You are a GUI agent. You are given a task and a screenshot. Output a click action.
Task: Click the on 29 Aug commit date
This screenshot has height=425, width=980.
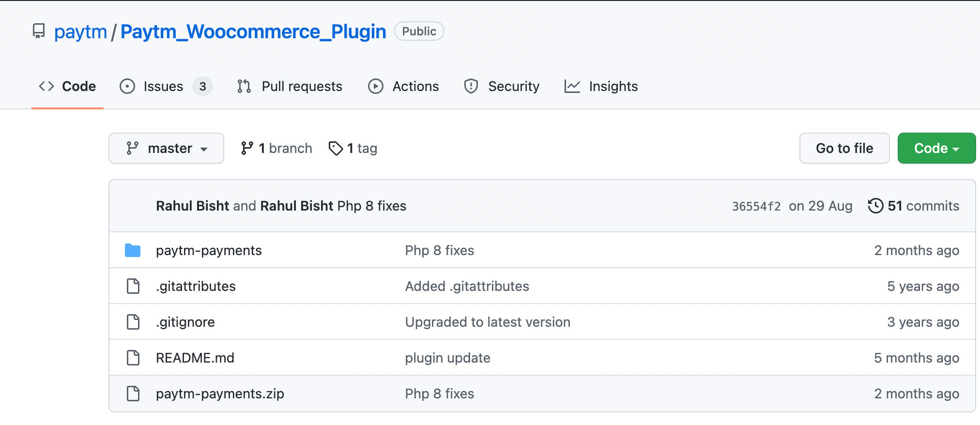pos(821,206)
